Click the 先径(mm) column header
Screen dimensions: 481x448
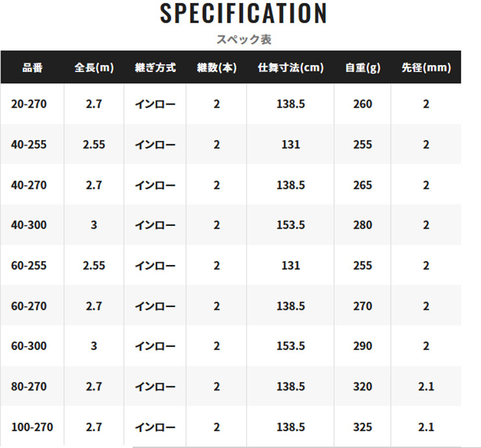coord(426,68)
